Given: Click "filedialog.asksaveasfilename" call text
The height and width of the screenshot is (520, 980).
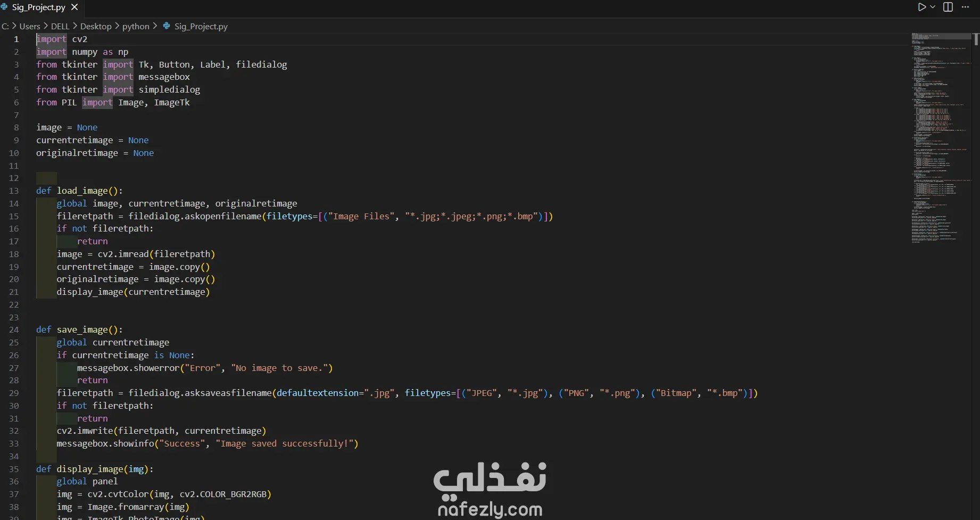Looking at the screenshot, I should (200, 393).
